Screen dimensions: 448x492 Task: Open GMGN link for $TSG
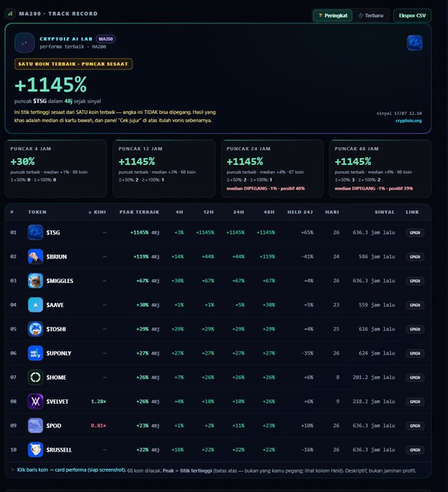click(415, 232)
